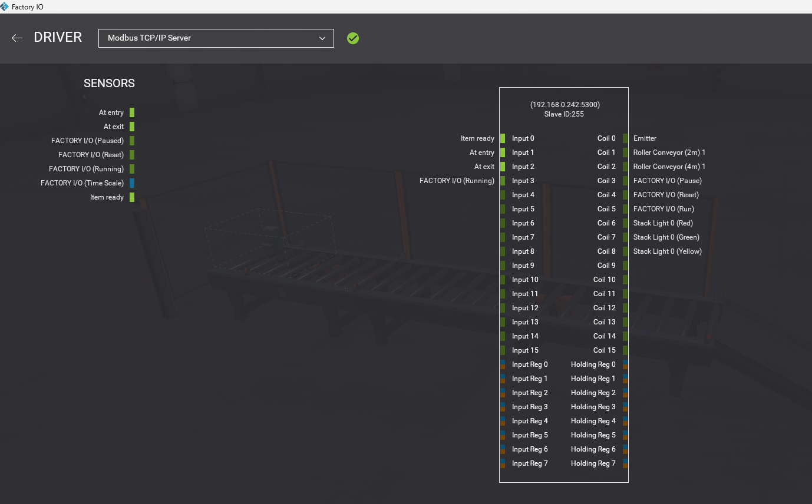Click Coil 5 on the driver board
The image size is (812, 504).
tap(606, 209)
